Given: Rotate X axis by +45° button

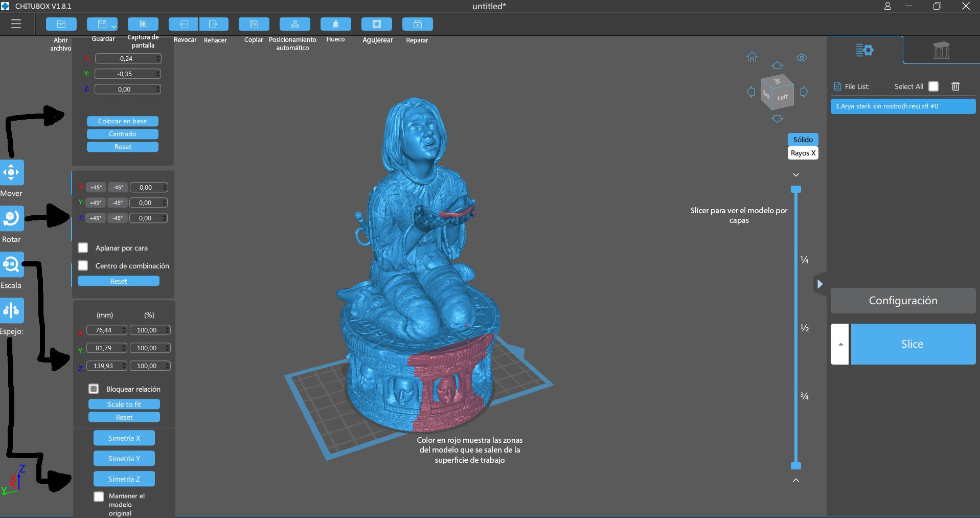Looking at the screenshot, I should tap(96, 188).
